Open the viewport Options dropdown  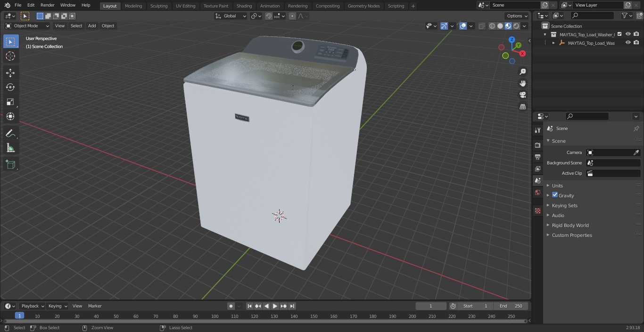517,16
